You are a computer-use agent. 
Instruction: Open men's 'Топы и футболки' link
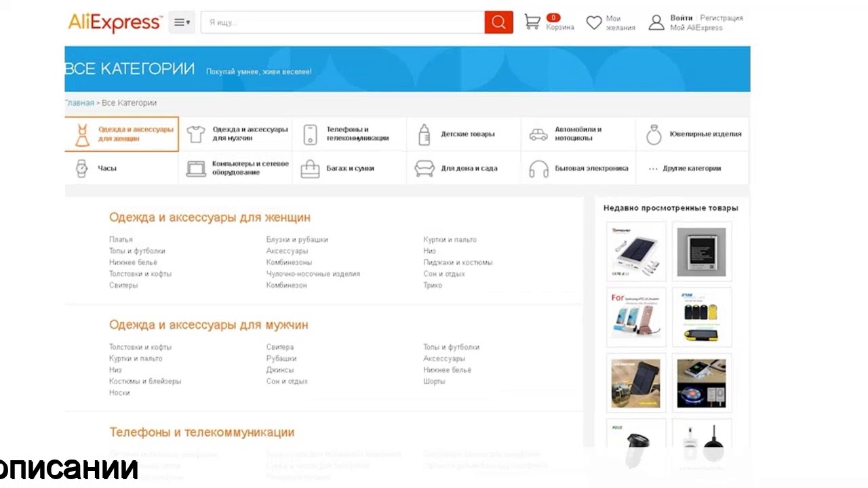pos(451,347)
